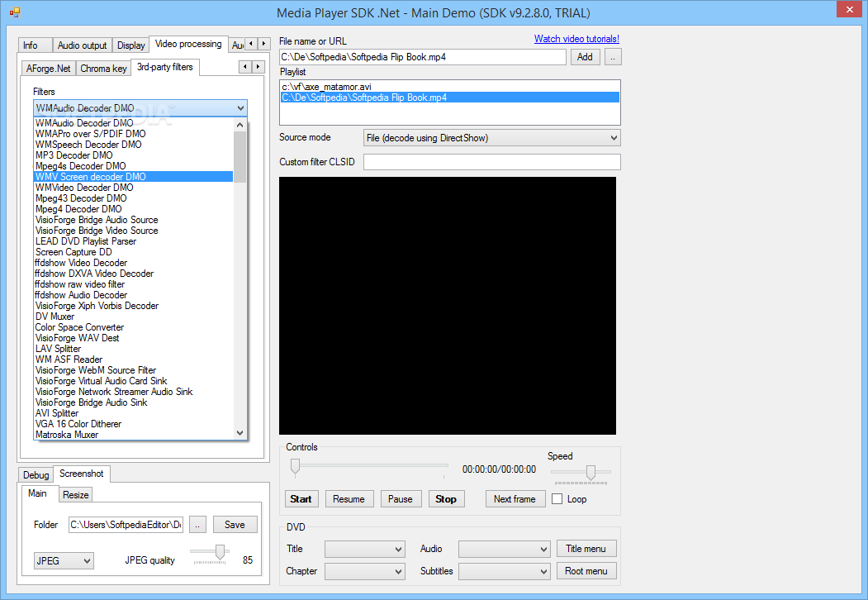Click the Speed slider thumb
The image size is (868, 600).
pos(591,472)
